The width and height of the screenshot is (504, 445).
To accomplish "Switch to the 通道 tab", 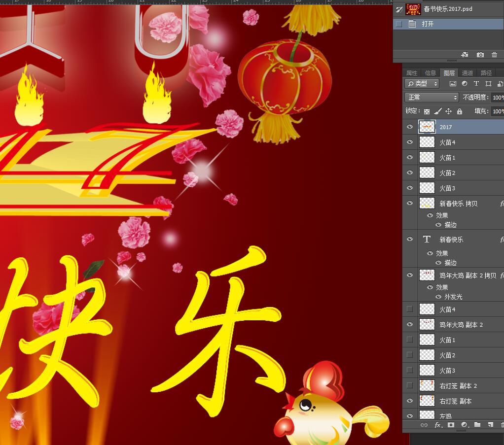I will (x=468, y=73).
